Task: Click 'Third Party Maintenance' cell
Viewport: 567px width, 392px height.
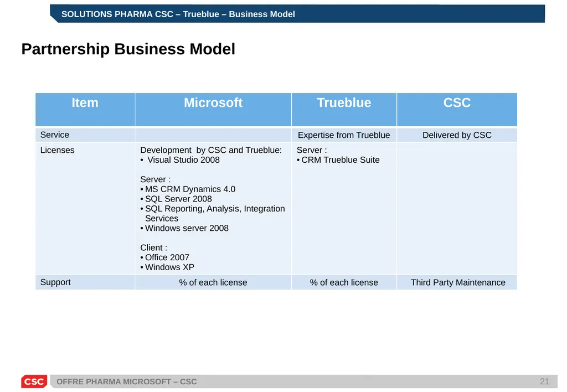Action: [458, 282]
